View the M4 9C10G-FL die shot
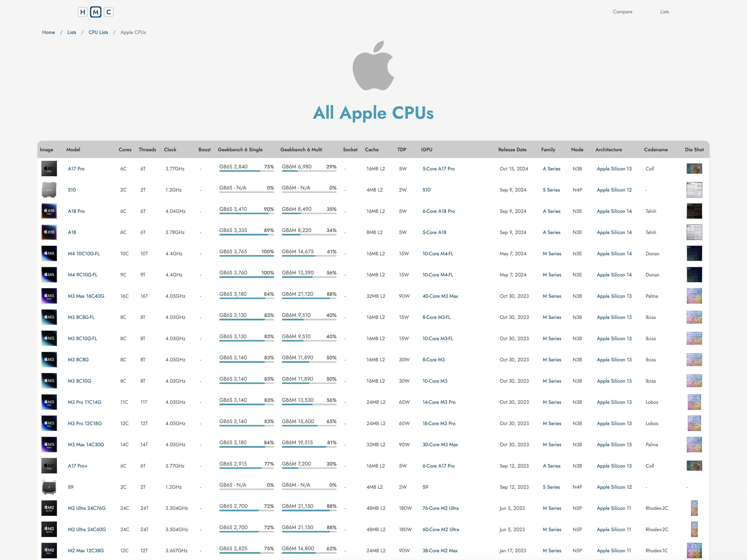747x560 pixels. click(694, 275)
